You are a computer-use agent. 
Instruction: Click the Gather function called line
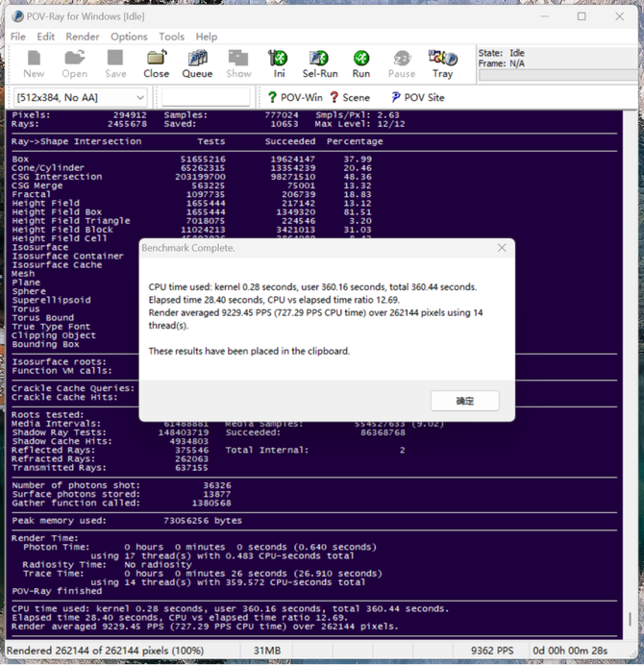click(x=121, y=503)
